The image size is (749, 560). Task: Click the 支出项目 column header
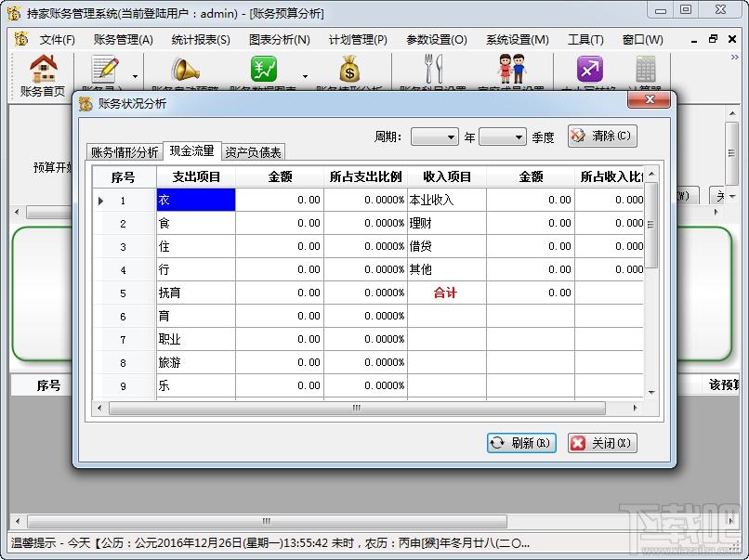tap(196, 177)
